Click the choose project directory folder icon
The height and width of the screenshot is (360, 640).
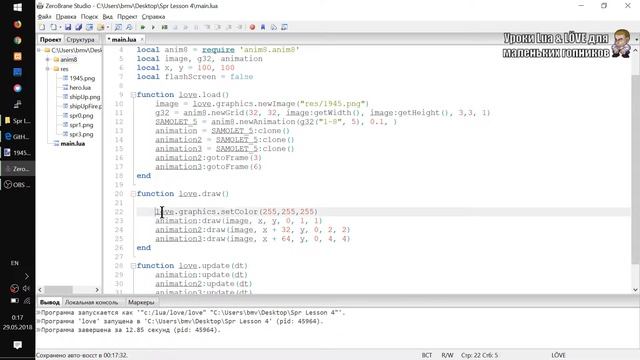click(x=100, y=27)
